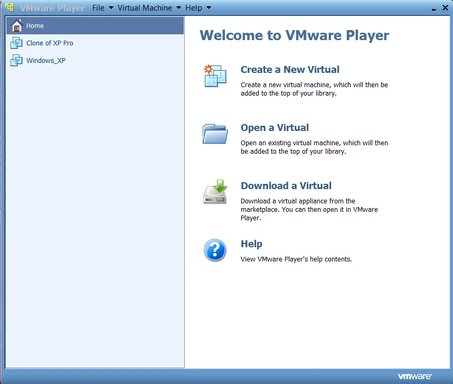Click the blue question mark Help icon
Screen dimensions: 453x384
(215, 250)
